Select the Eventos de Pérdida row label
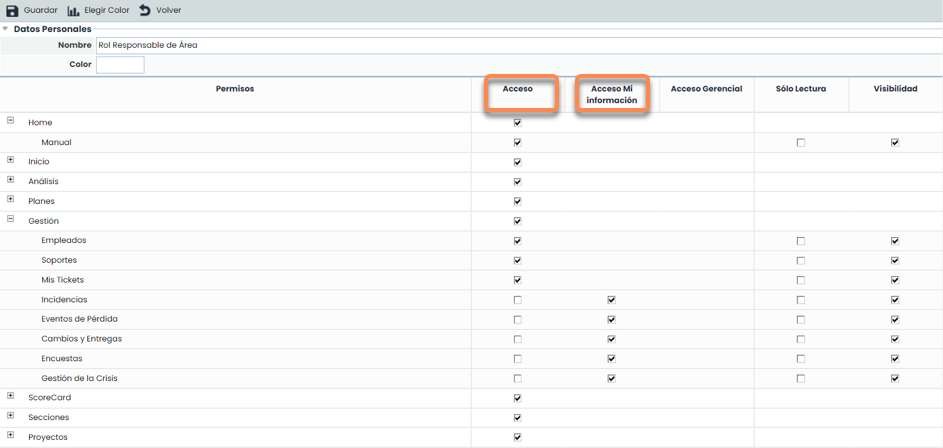Screen dimensions: 943x448 pos(79,319)
